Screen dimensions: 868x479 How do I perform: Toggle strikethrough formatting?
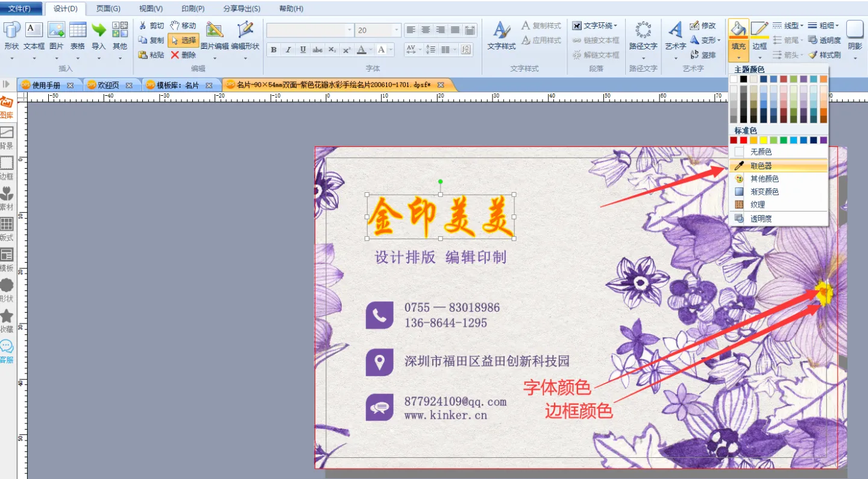coord(318,49)
